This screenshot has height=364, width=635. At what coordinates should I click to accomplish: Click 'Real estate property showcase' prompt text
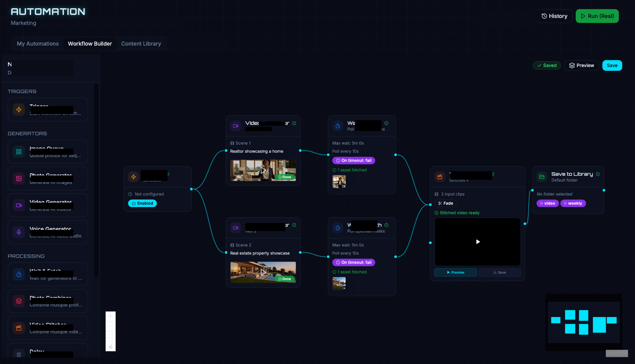pyautogui.click(x=260, y=253)
